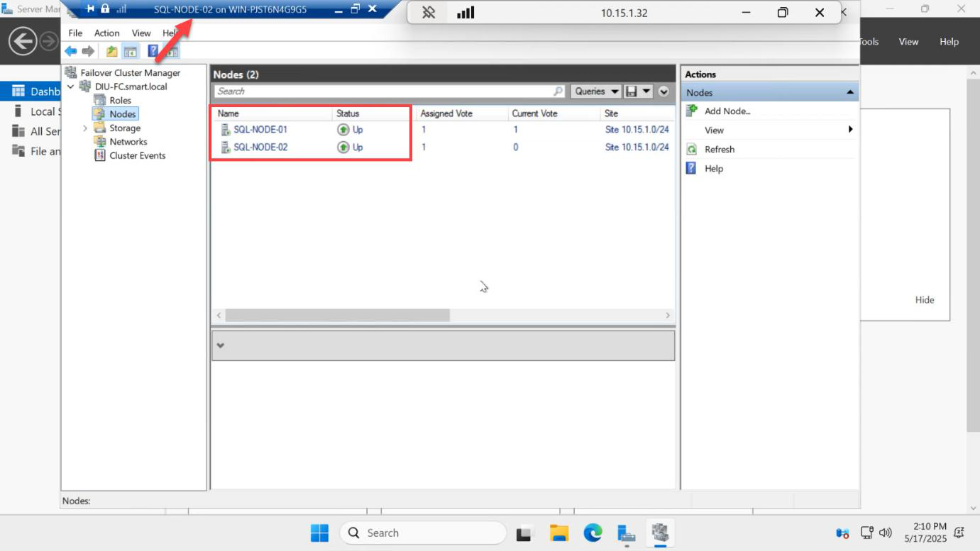Click Add Node... action link

pyautogui.click(x=727, y=111)
